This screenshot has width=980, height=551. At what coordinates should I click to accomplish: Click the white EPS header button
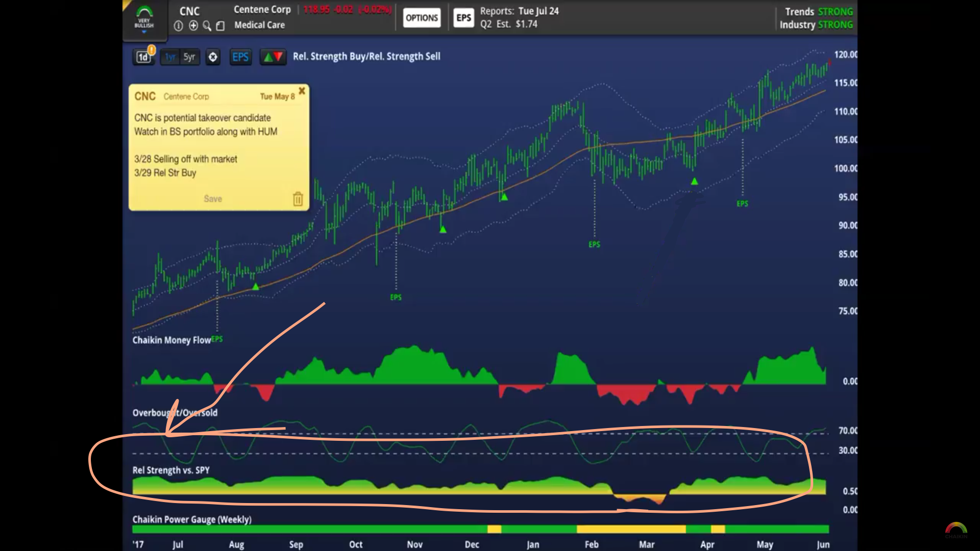(x=463, y=18)
